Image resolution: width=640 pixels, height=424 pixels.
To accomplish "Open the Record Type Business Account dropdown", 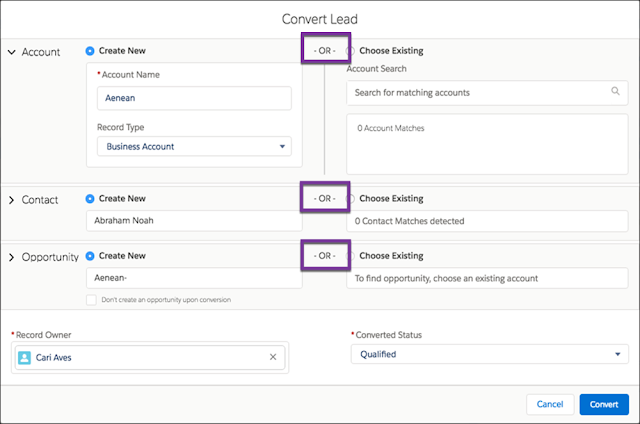I will coord(194,146).
